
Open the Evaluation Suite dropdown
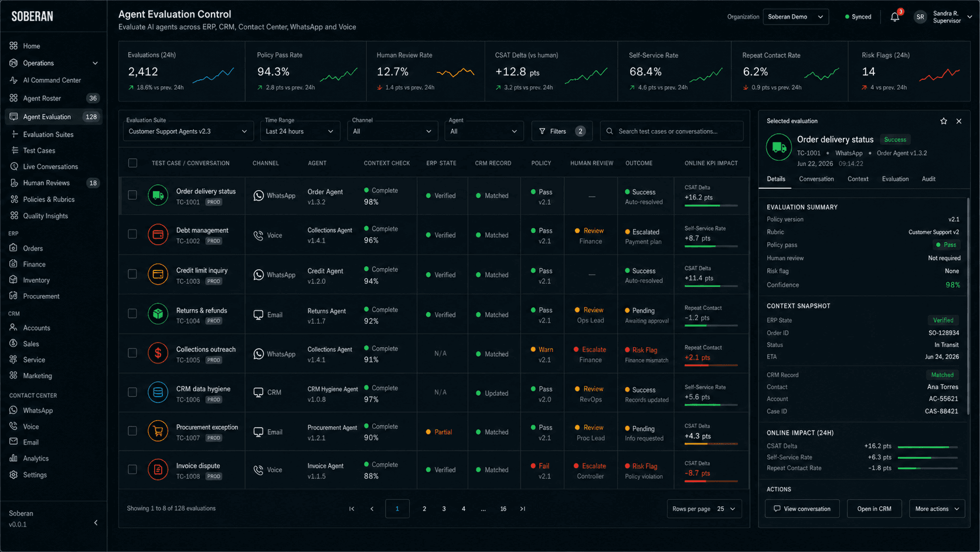(x=188, y=131)
